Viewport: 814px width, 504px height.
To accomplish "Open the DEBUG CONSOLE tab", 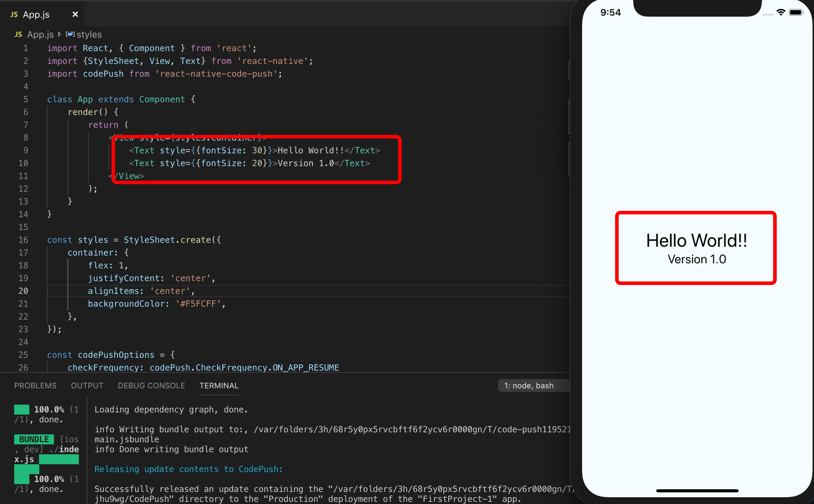I will pos(151,385).
